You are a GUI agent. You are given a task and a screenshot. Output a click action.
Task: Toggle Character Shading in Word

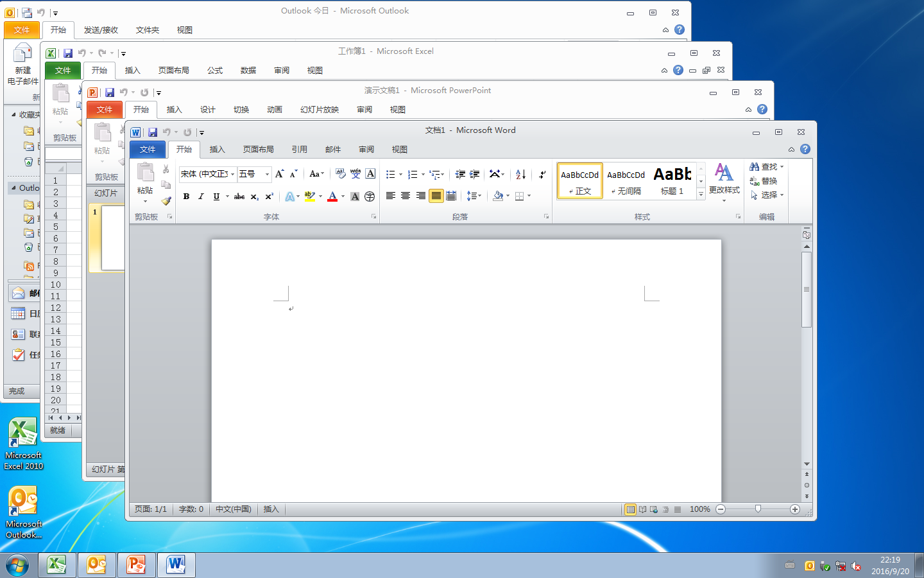(355, 197)
